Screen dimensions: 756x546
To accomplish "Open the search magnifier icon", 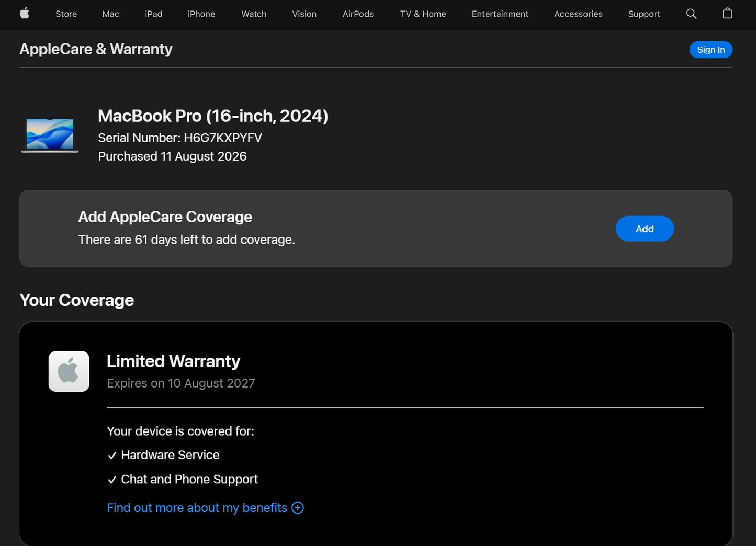I will tap(691, 14).
